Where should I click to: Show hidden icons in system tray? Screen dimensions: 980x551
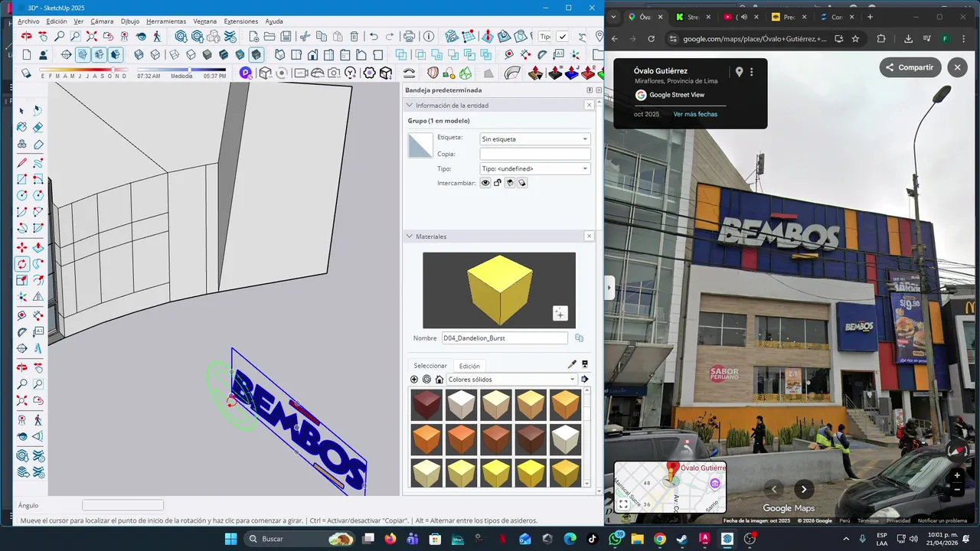pyautogui.click(x=846, y=539)
